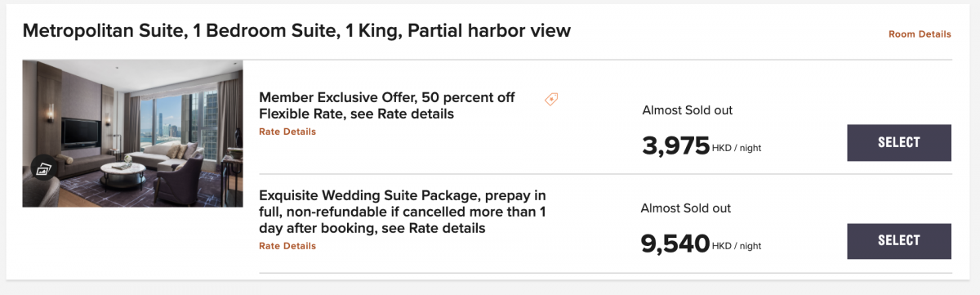Select the 3,975 HKD member rate
Screen dimensions: 980x295
coord(899,142)
